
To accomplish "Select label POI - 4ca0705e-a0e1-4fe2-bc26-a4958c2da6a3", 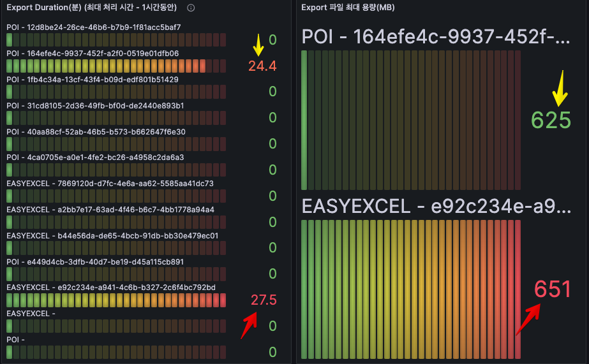I will (x=95, y=157).
